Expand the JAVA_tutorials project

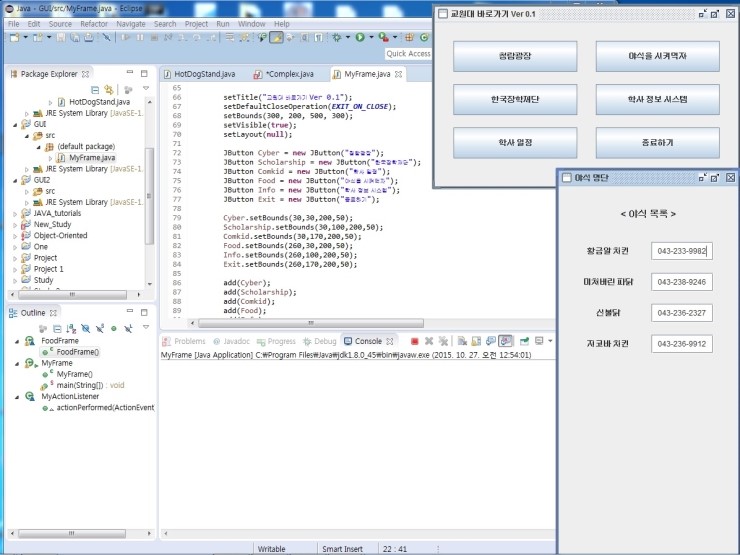(x=15, y=214)
